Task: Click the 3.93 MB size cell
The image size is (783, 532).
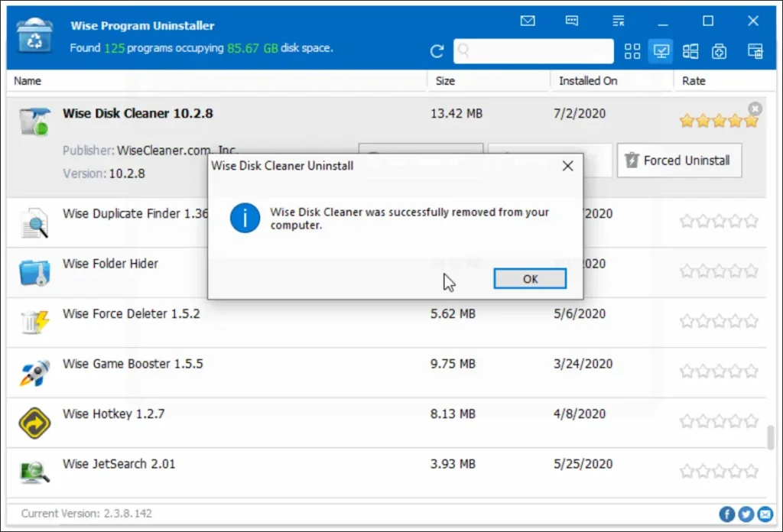Action: click(453, 464)
